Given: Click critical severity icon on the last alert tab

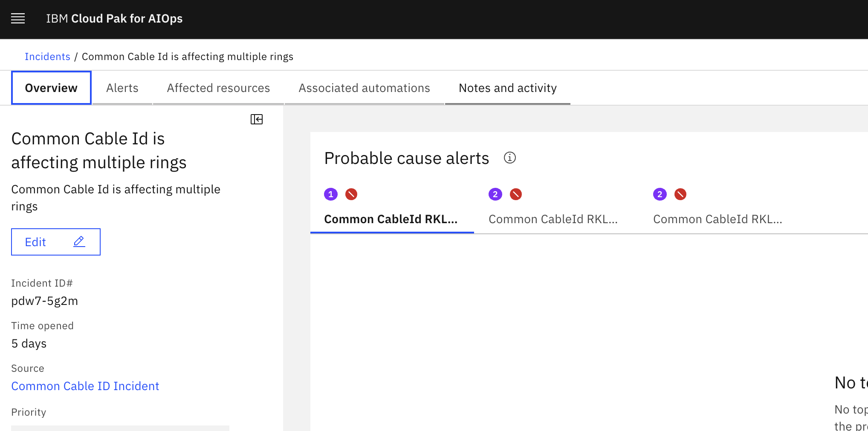Looking at the screenshot, I should (680, 194).
